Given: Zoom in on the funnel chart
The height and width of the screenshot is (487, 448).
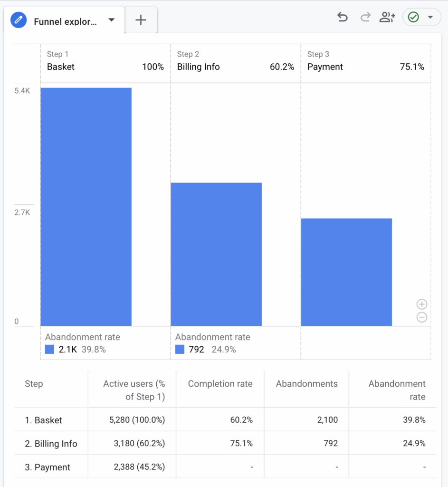Looking at the screenshot, I should point(421,304).
